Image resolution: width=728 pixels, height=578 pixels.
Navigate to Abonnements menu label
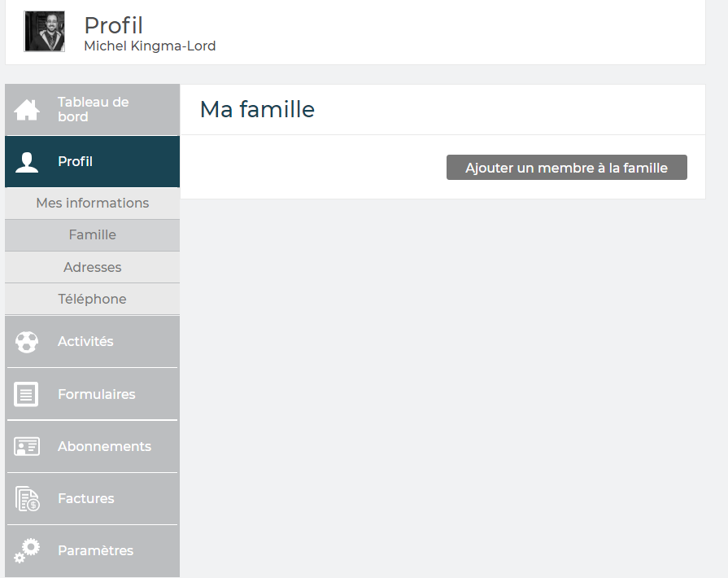104,446
